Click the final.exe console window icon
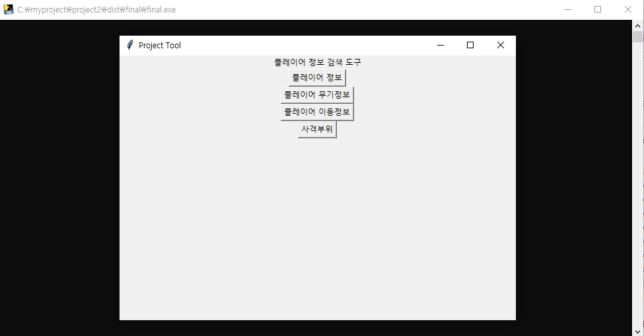The height and width of the screenshot is (336, 644). [8, 9]
